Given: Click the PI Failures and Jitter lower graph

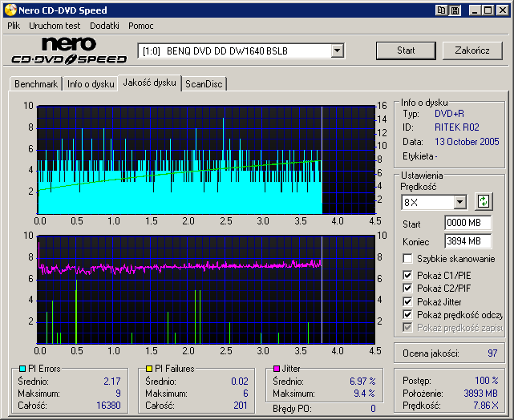Looking at the screenshot, I should pos(206,289).
